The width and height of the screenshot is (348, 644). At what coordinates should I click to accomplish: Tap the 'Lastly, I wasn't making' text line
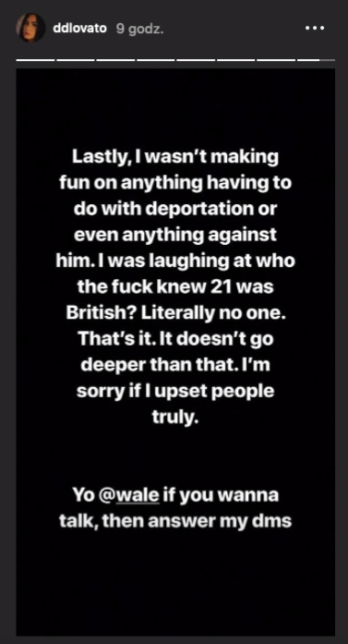[175, 157]
